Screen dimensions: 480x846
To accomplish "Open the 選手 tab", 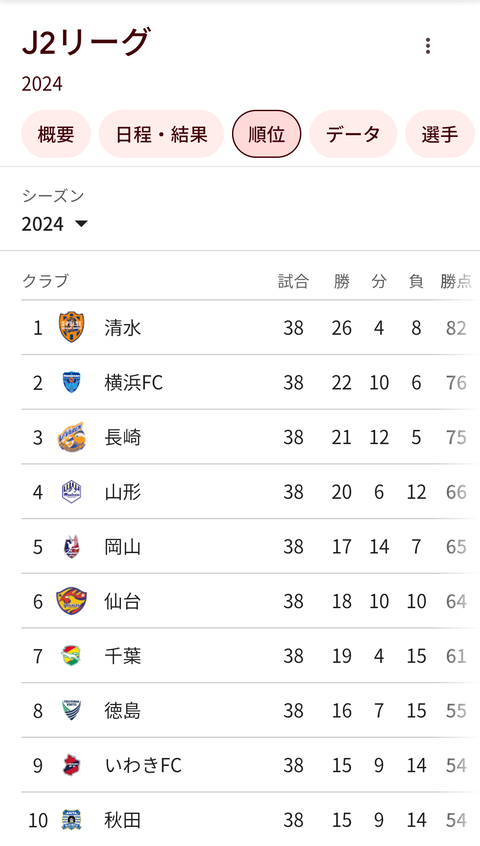I will point(440,134).
